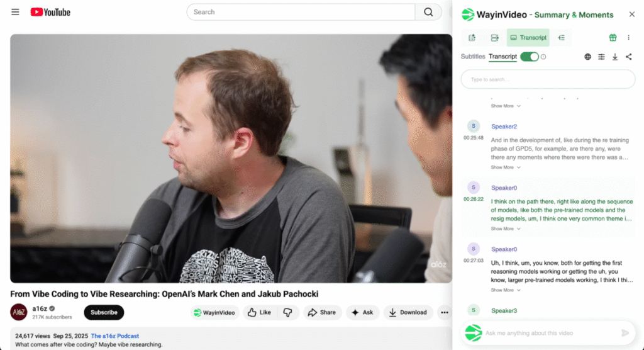Expand Show More under the 00:27:03 entry
This screenshot has height=350, width=644.
(505, 290)
